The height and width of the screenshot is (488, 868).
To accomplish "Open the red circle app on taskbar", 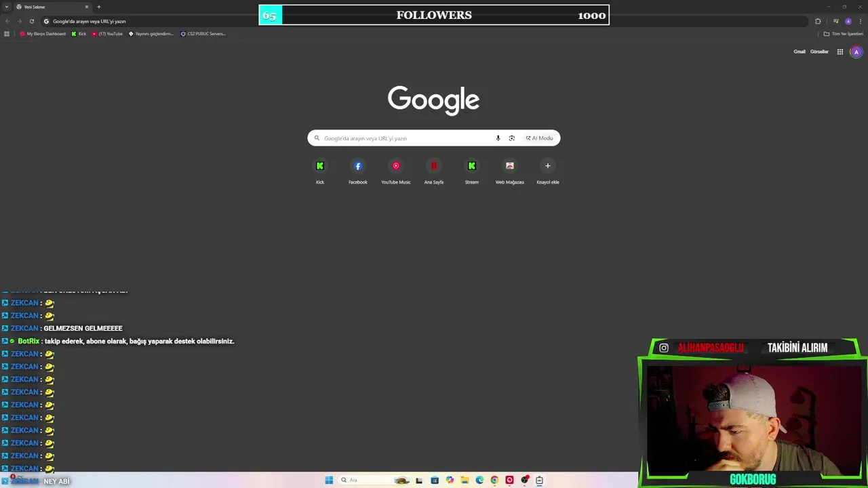I will [x=509, y=480].
